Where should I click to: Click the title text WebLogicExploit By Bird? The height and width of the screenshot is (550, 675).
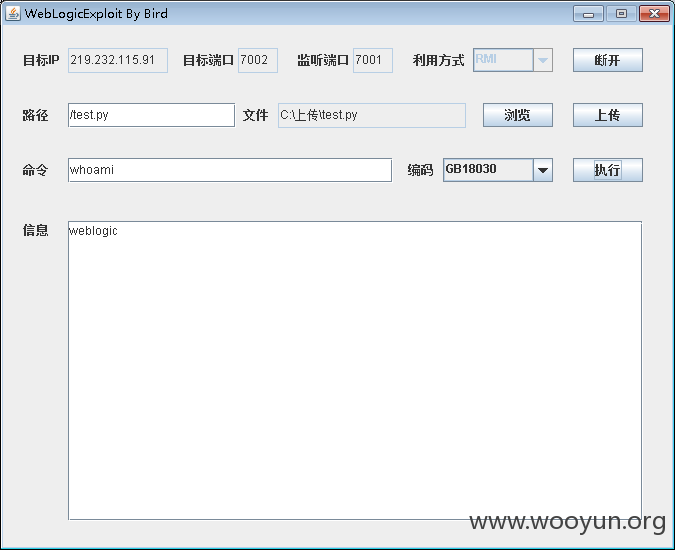coord(96,14)
